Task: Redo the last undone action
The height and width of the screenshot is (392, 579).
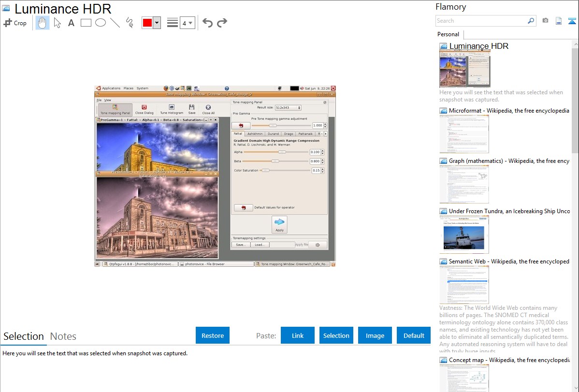Action: click(x=222, y=23)
